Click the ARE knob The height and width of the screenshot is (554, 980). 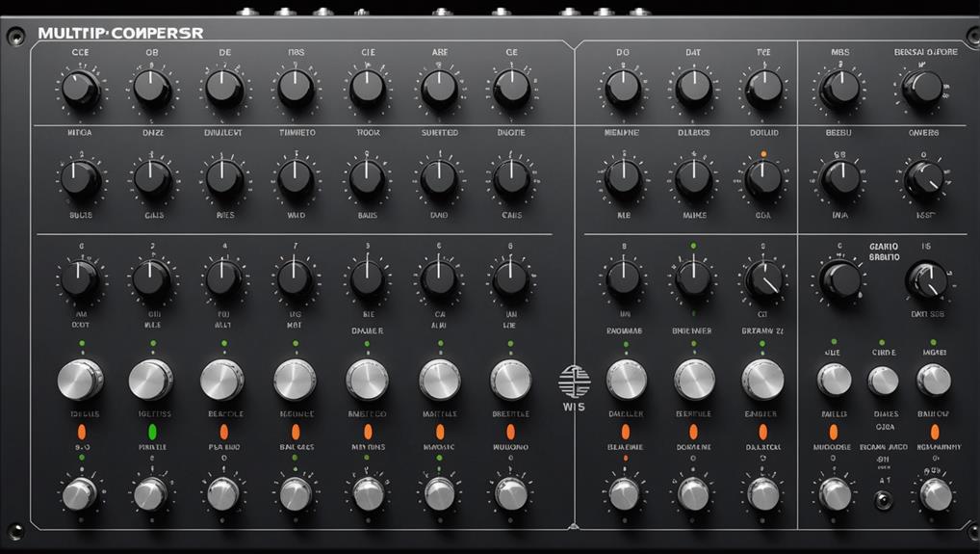[x=439, y=89]
